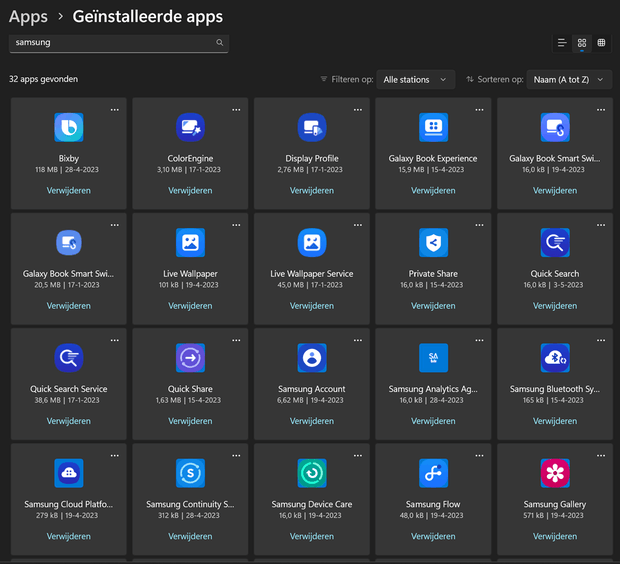Go back to Apps breadcrumb
The height and width of the screenshot is (564, 620).
click(x=28, y=17)
